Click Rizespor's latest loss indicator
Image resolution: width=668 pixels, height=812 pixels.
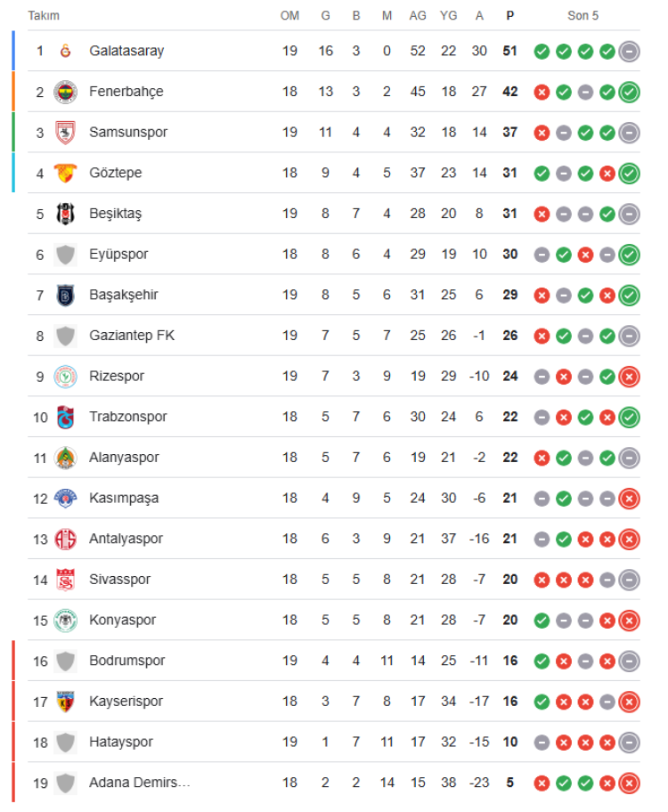click(629, 377)
